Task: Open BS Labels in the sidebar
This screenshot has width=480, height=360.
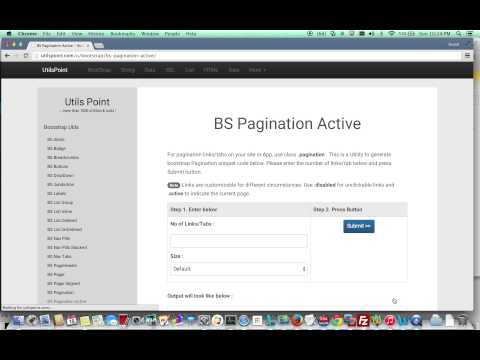Action: 57,193
